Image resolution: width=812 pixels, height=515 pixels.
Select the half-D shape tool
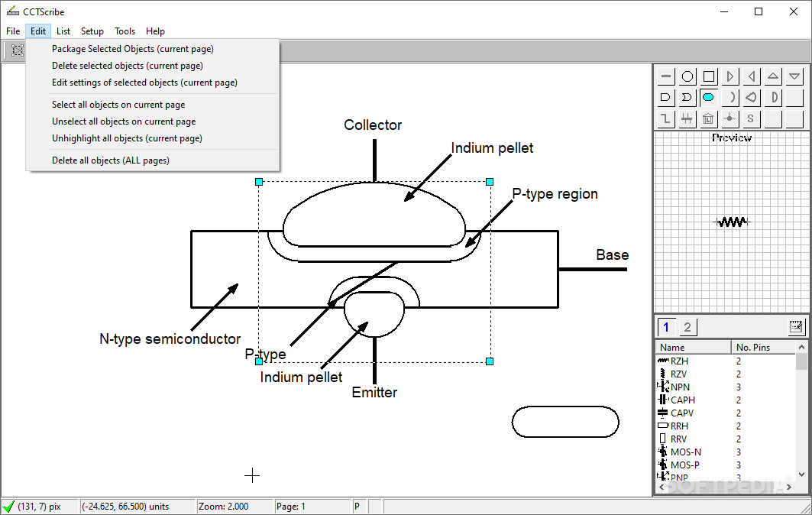pos(772,97)
